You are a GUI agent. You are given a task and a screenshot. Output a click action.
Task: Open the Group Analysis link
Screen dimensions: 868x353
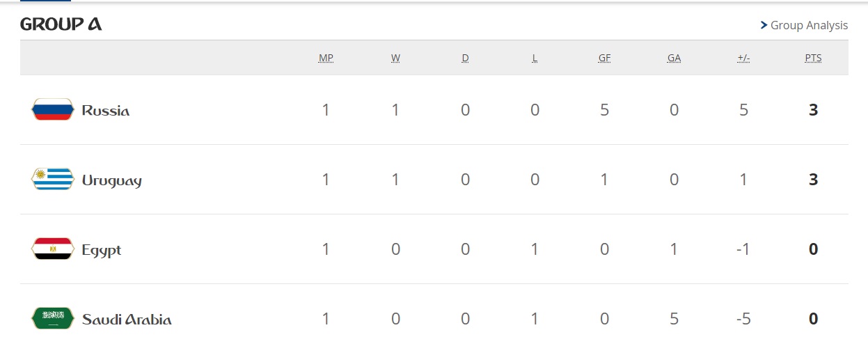pyautogui.click(x=809, y=25)
